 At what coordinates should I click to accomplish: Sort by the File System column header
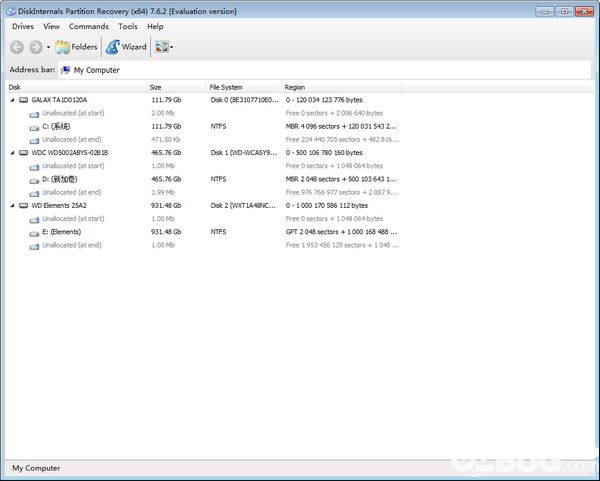click(244, 87)
